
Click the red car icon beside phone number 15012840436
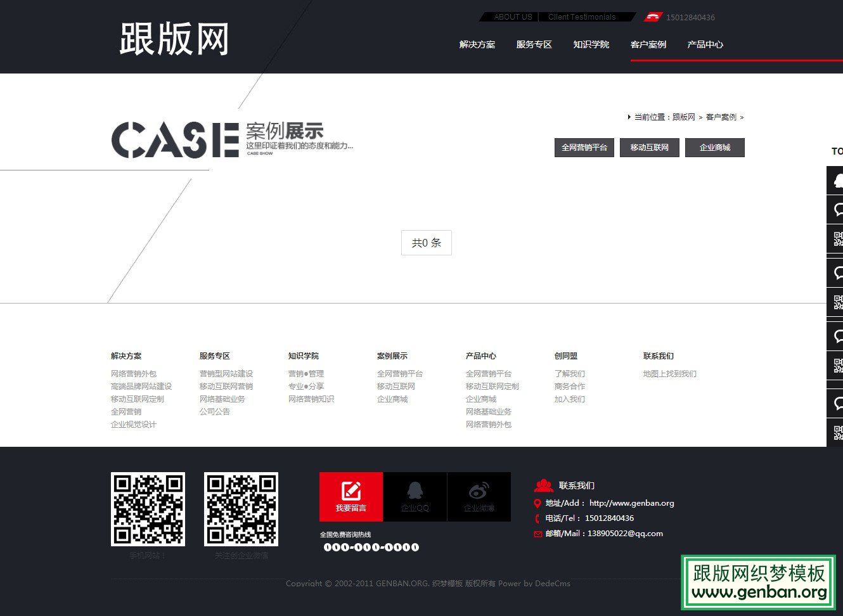coord(653,17)
